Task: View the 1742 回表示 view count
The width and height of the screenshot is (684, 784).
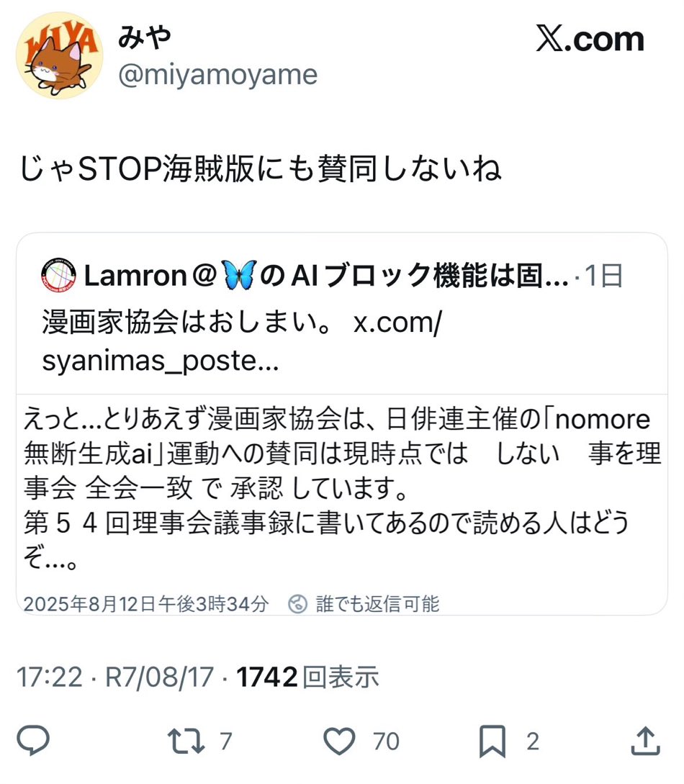Action: click(307, 677)
